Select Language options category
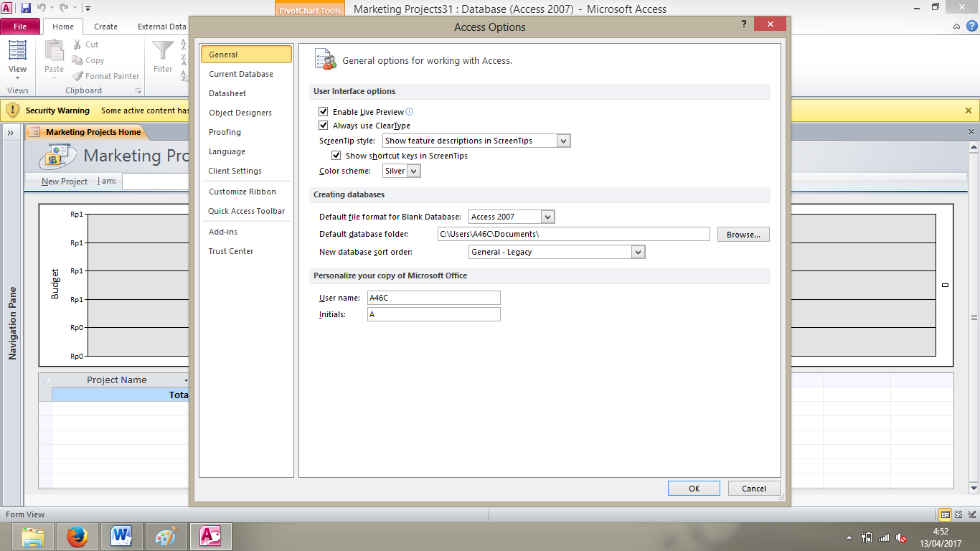Image resolution: width=980 pixels, height=551 pixels. click(x=227, y=151)
